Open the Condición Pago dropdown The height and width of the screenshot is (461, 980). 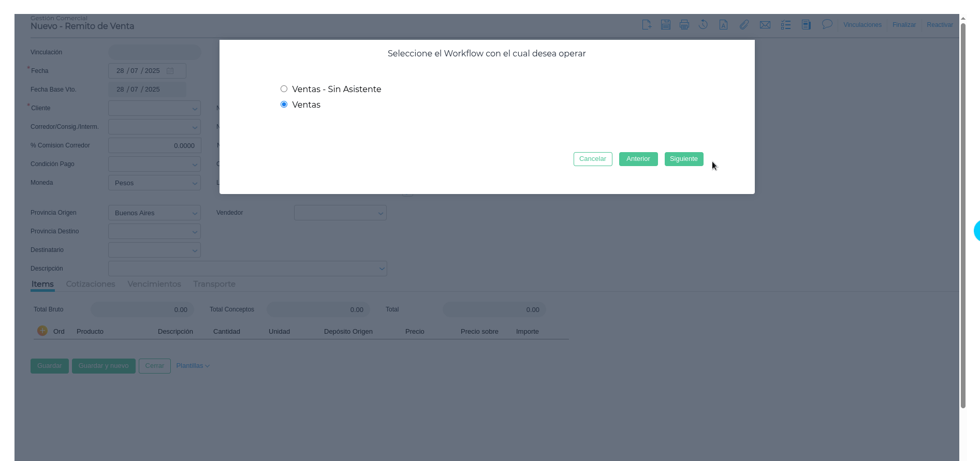(154, 164)
